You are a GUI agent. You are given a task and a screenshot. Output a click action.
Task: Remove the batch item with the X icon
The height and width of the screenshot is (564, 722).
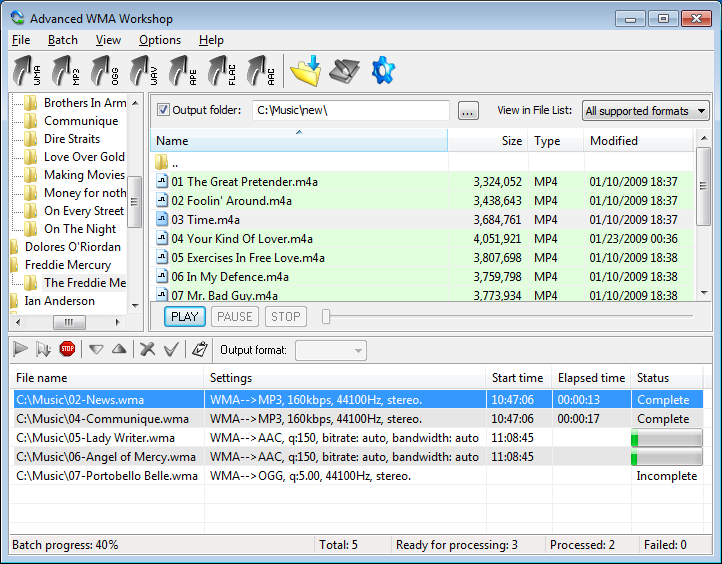pos(147,349)
